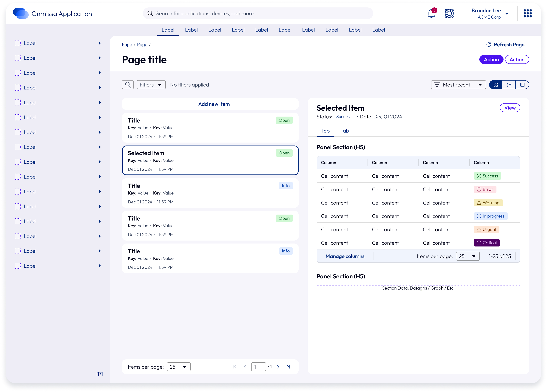Switch to the table view icon
Screen dimensions: 547x392
tap(523, 85)
